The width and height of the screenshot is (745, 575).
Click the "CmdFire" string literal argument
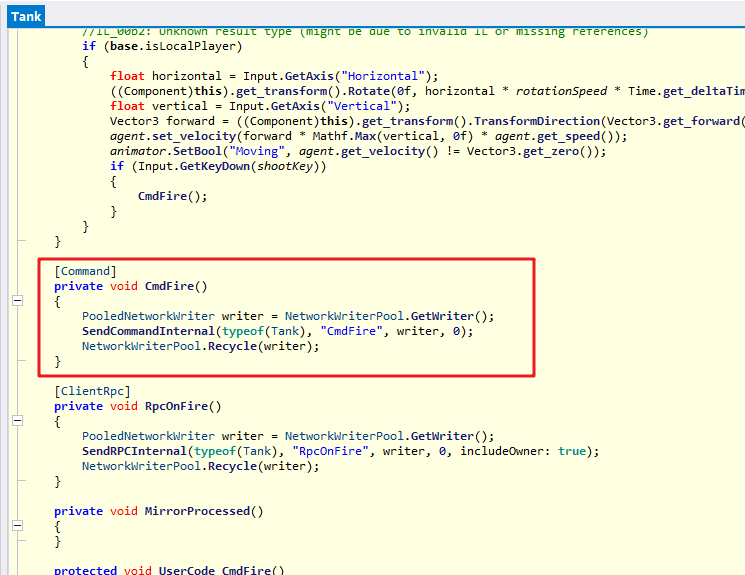pyautogui.click(x=352, y=331)
